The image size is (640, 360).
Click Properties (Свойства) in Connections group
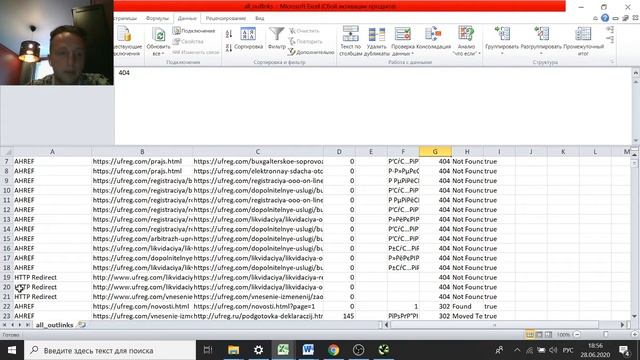[x=188, y=41]
